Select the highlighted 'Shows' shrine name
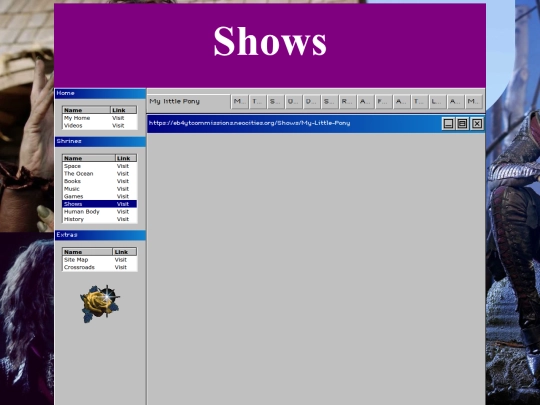The height and width of the screenshot is (405, 540). [x=73, y=204]
